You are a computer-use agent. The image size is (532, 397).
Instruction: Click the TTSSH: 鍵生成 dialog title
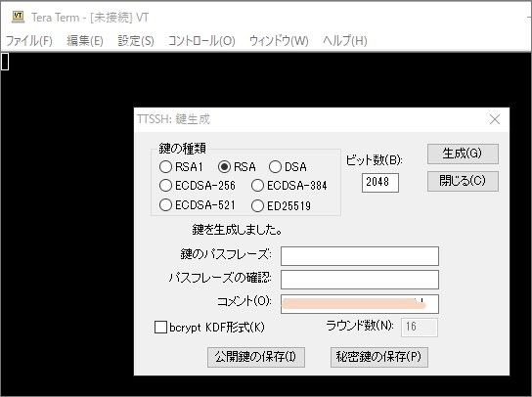click(x=173, y=119)
